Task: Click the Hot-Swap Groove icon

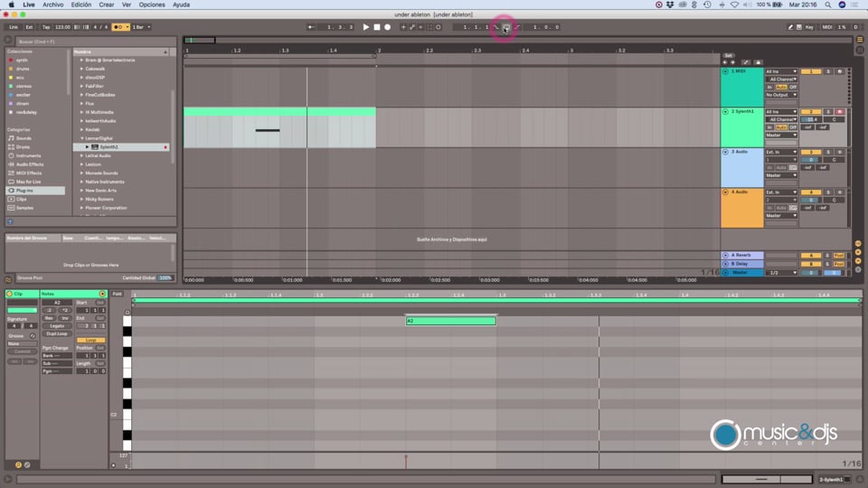Action: pyautogui.click(x=33, y=336)
